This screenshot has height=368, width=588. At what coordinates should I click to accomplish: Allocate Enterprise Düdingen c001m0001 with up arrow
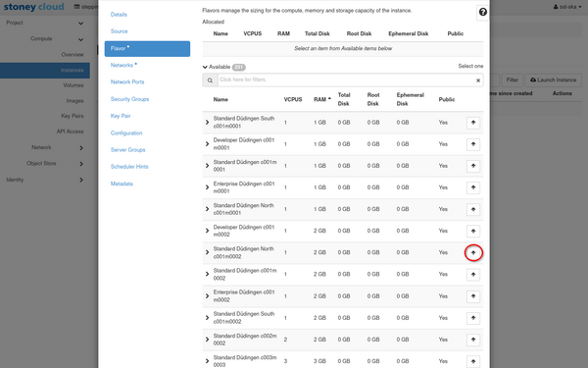(473, 187)
